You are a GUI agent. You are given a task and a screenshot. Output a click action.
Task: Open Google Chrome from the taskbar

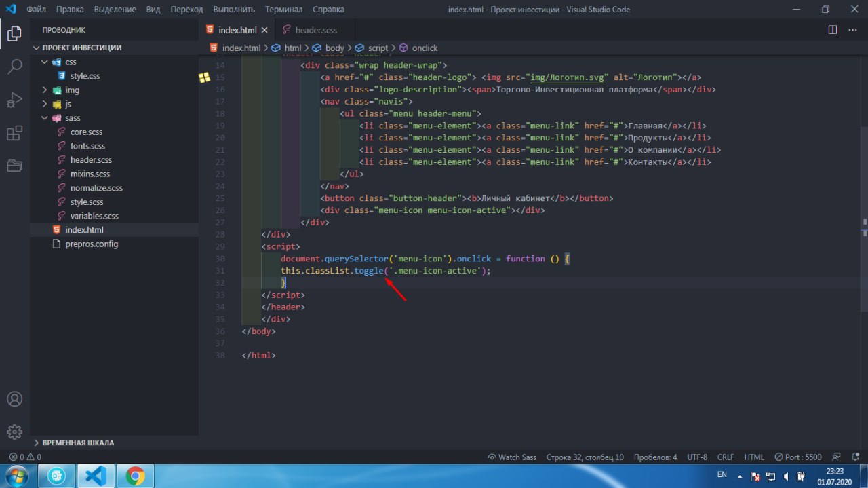[x=135, y=476]
